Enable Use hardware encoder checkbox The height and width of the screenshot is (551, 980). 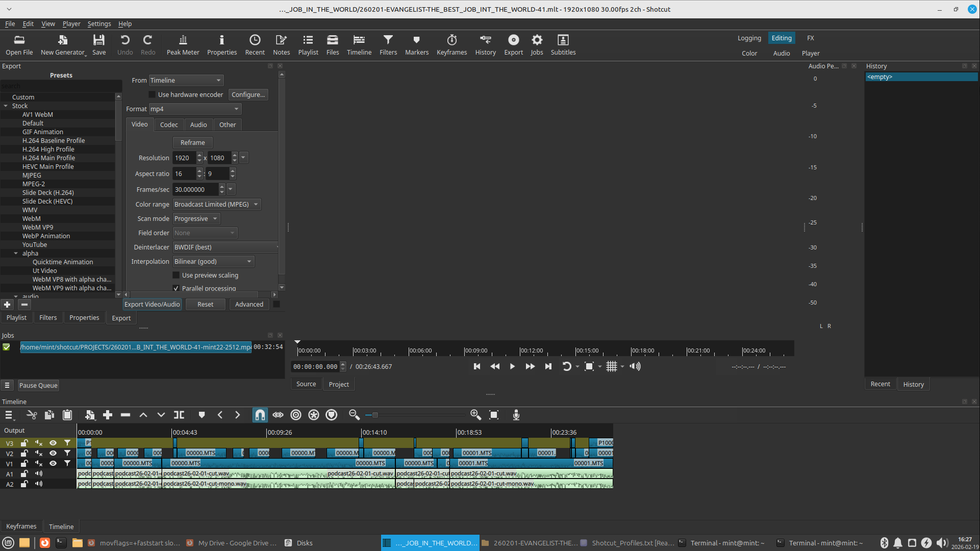(x=152, y=95)
